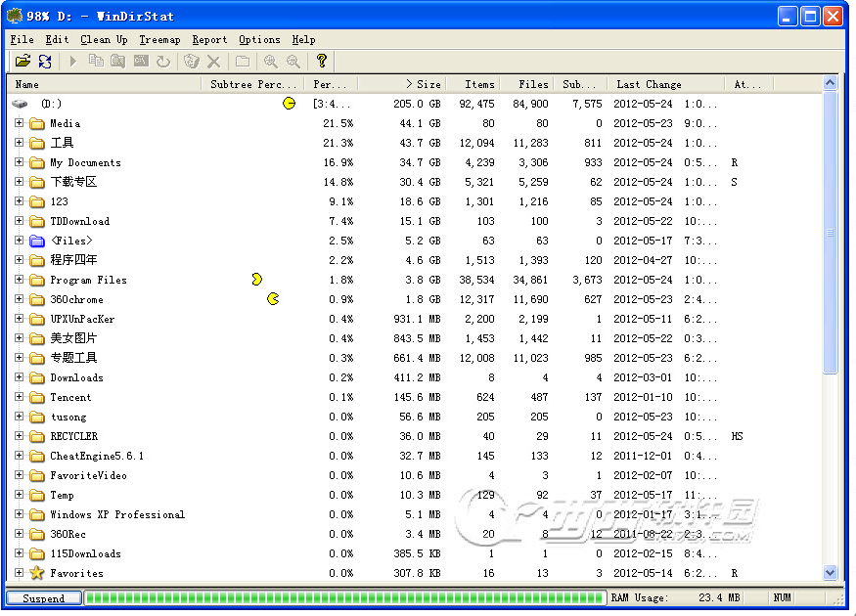
Task: Open the Report menu
Action: coord(209,39)
